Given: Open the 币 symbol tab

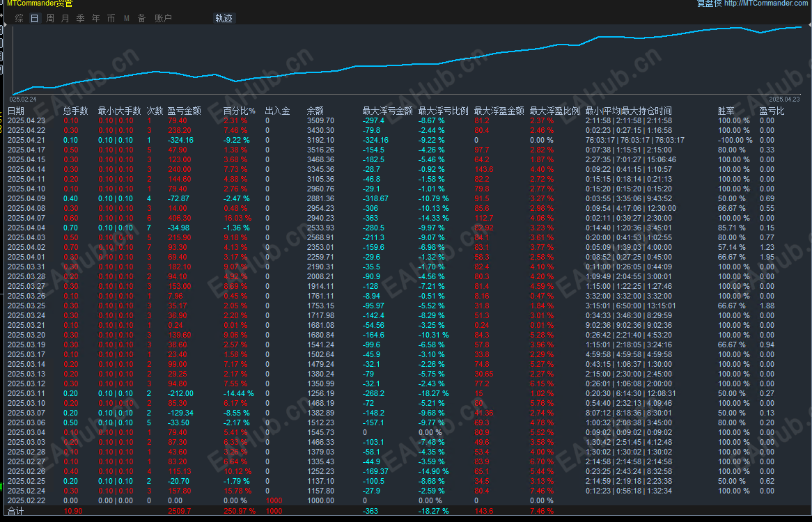Looking at the screenshot, I should point(111,18).
